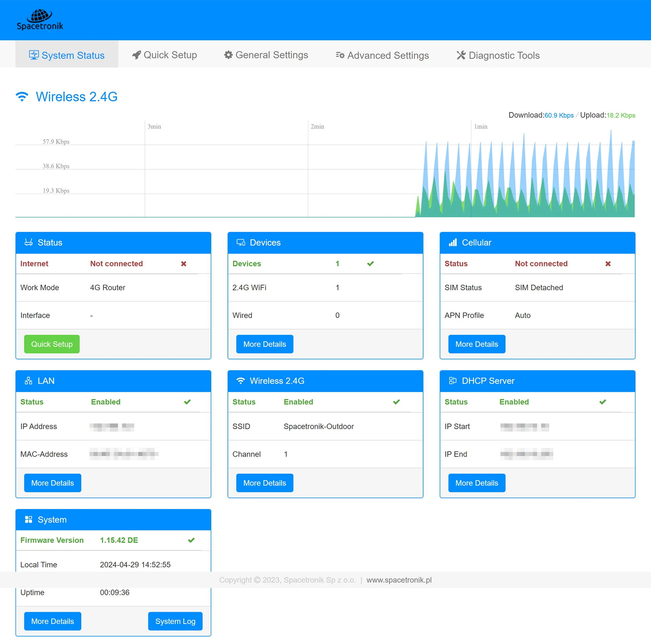Open the General Settings tab
The width and height of the screenshot is (651, 644).
click(x=266, y=54)
